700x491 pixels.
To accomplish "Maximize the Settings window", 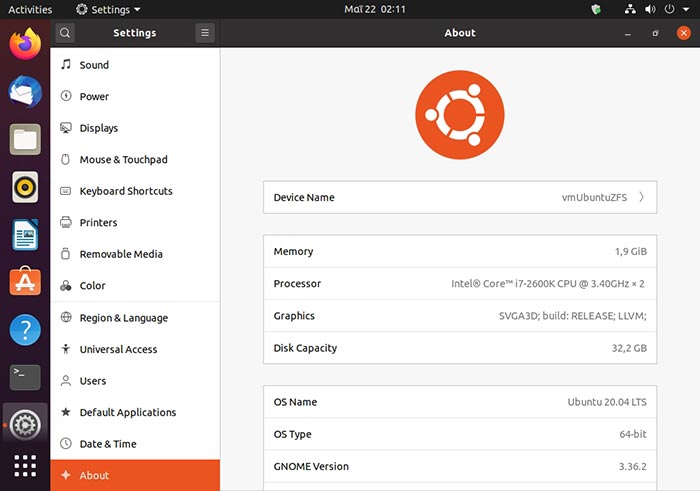I will [655, 33].
